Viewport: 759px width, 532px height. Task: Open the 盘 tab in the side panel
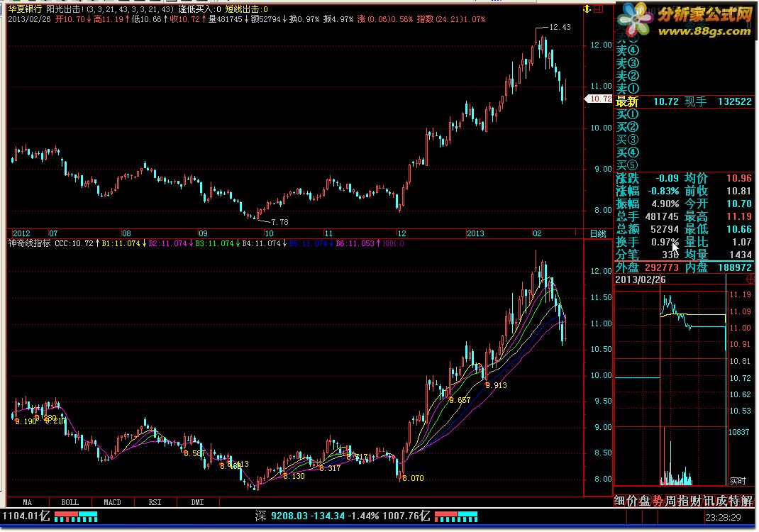tap(644, 501)
